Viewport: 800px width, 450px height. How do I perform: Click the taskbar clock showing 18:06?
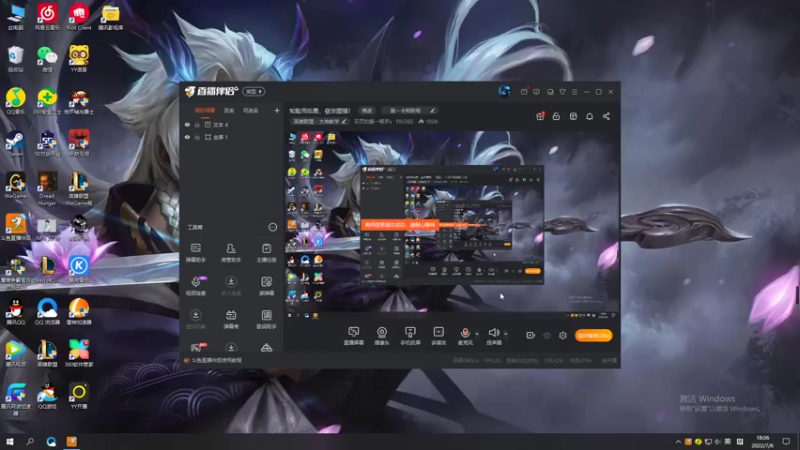click(x=762, y=441)
